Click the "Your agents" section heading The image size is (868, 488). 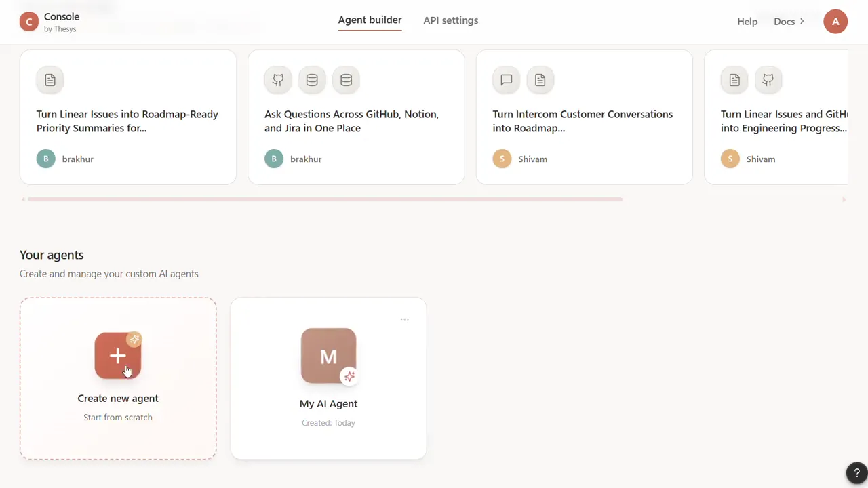[x=52, y=255]
